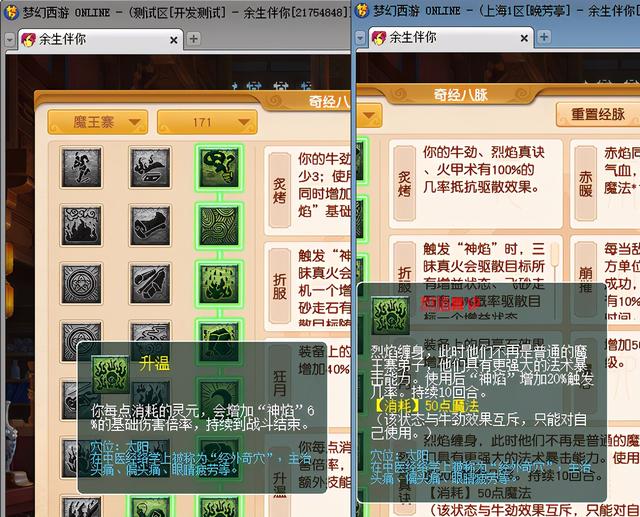Add a new tab in right window

tap(544, 37)
